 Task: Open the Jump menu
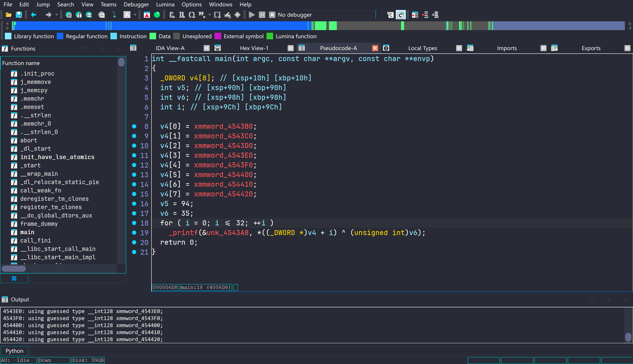coord(43,4)
